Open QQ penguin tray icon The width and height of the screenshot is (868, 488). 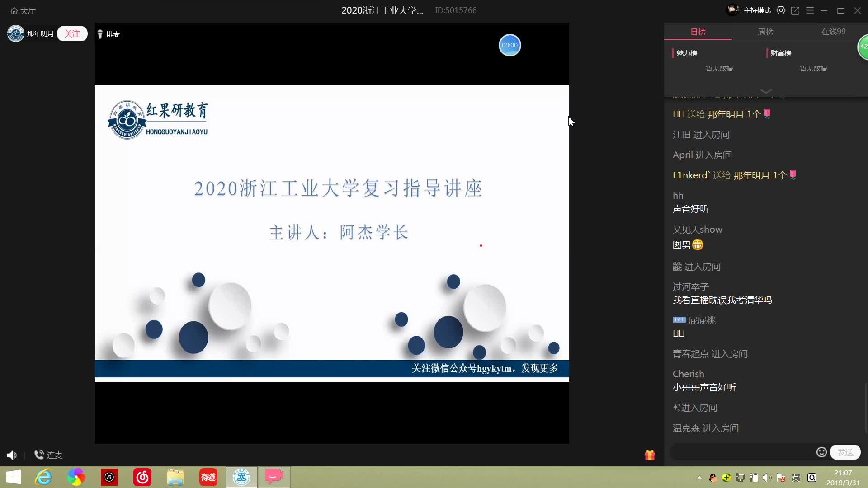pos(713,478)
